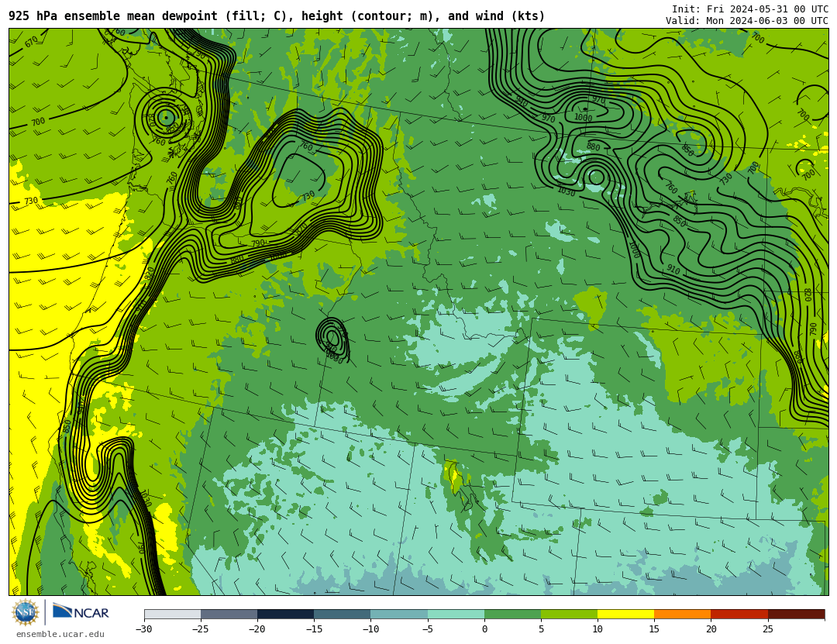Click the -20 colorbar tick label
The width and height of the screenshot is (837, 644).
coord(257,629)
